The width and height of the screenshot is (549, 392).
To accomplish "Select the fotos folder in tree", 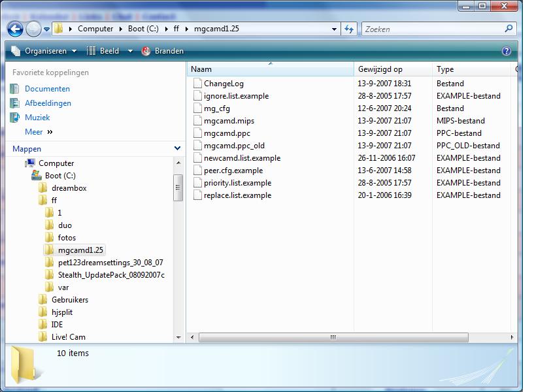I will [x=67, y=238].
